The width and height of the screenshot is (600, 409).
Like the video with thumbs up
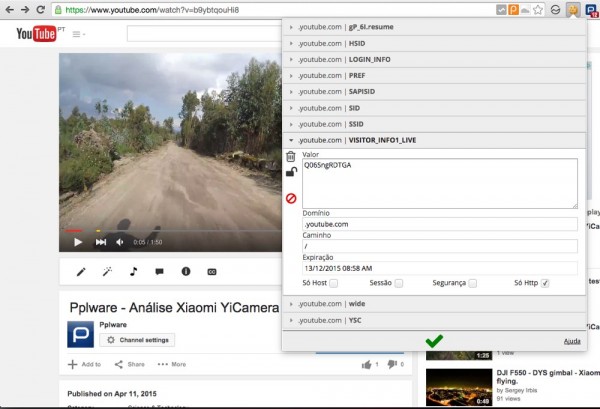coord(367,364)
